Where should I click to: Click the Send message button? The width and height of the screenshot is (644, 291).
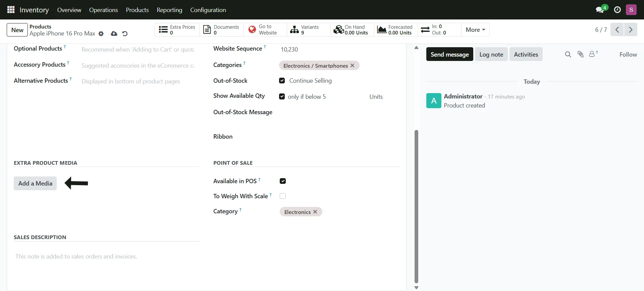point(449,54)
